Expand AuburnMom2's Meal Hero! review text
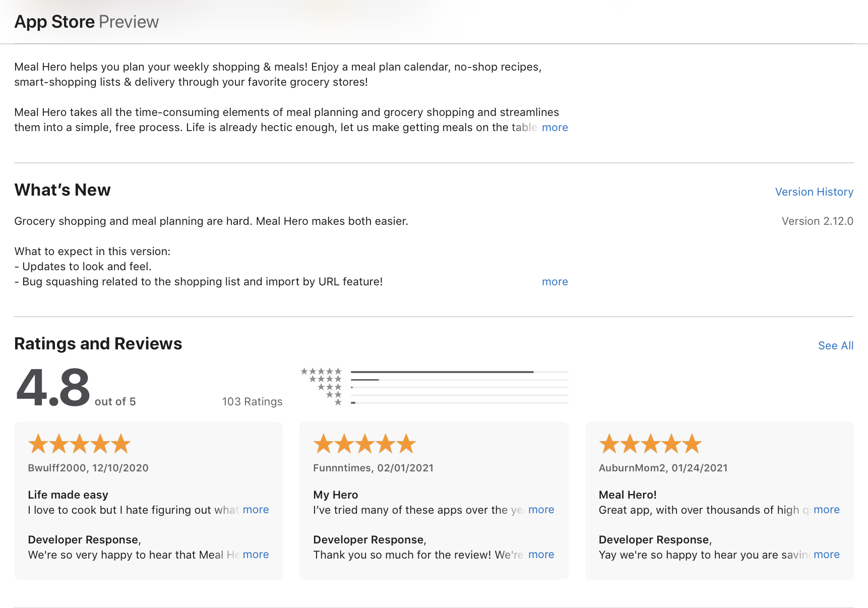The image size is (868, 608). coord(826,510)
